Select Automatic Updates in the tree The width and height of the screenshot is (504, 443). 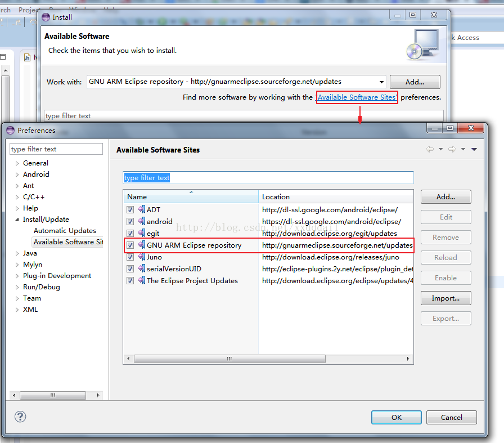(x=65, y=231)
